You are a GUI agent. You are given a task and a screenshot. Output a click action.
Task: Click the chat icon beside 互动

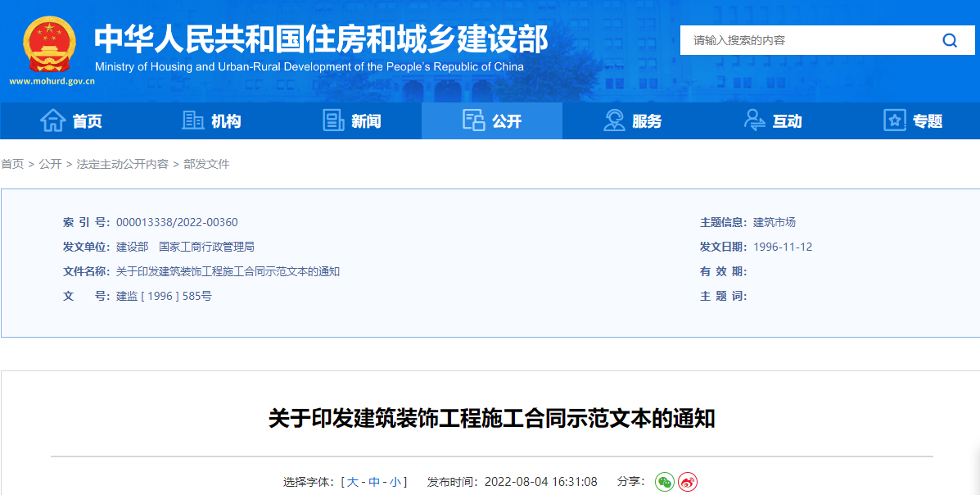tap(754, 120)
